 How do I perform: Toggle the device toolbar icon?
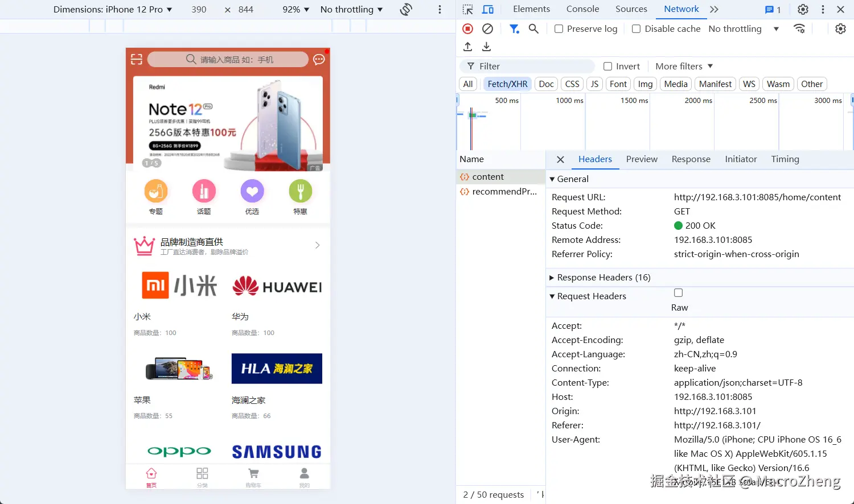point(488,10)
